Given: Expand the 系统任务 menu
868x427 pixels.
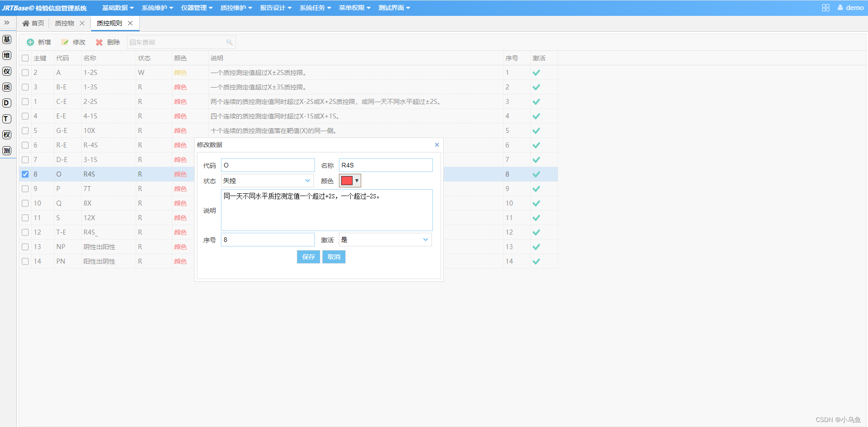Looking at the screenshot, I should tap(315, 8).
